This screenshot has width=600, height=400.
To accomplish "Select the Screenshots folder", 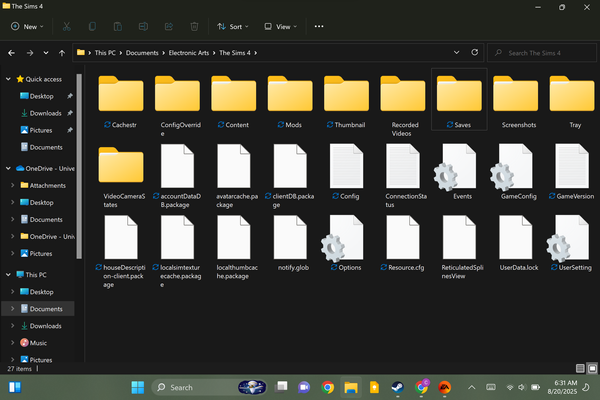I will point(516,102).
